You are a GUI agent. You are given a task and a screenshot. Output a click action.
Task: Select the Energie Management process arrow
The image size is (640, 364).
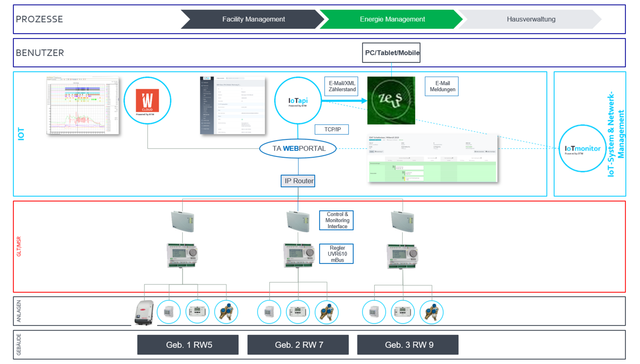[392, 19]
